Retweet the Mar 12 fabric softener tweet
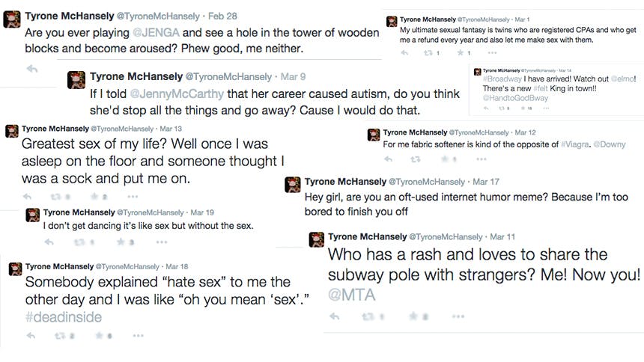644x362 pixels. coord(414,159)
